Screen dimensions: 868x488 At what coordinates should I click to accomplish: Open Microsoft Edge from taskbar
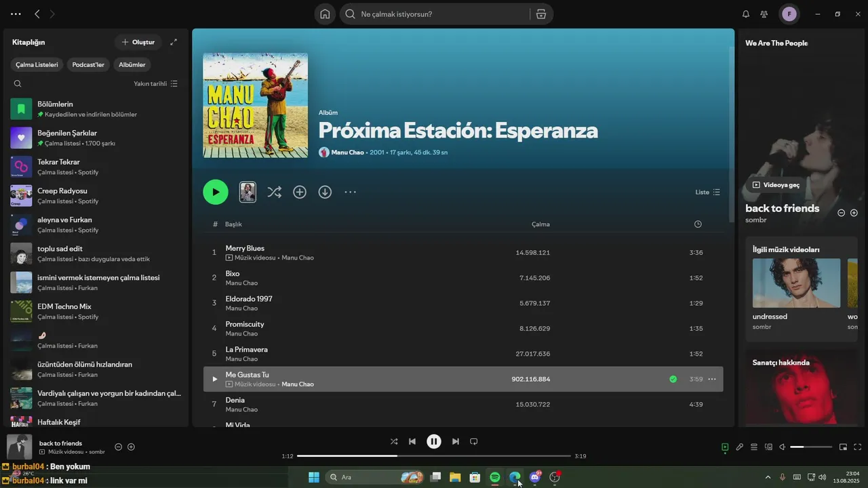pyautogui.click(x=515, y=477)
